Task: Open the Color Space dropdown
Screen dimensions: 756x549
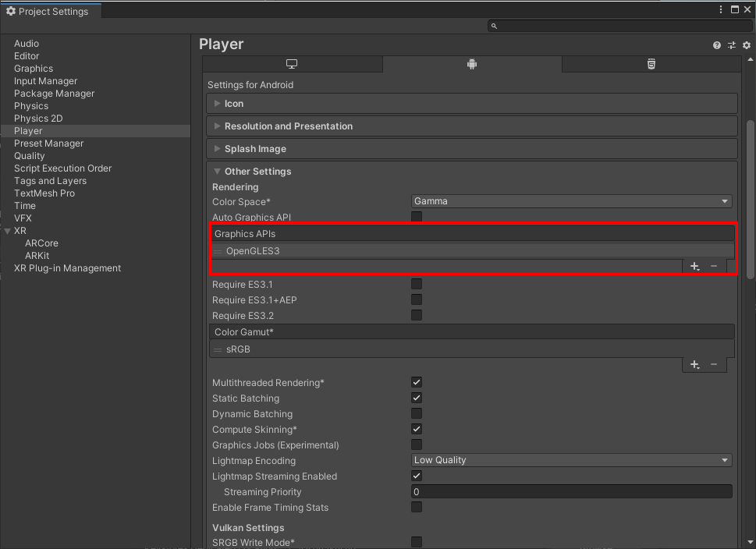Action: 571,201
